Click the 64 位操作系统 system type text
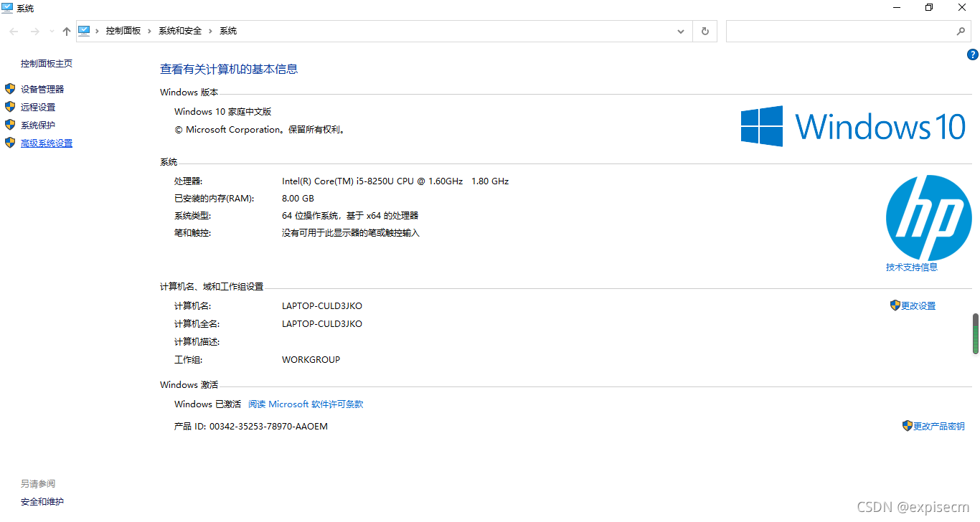The width and height of the screenshot is (980, 522). click(350, 216)
